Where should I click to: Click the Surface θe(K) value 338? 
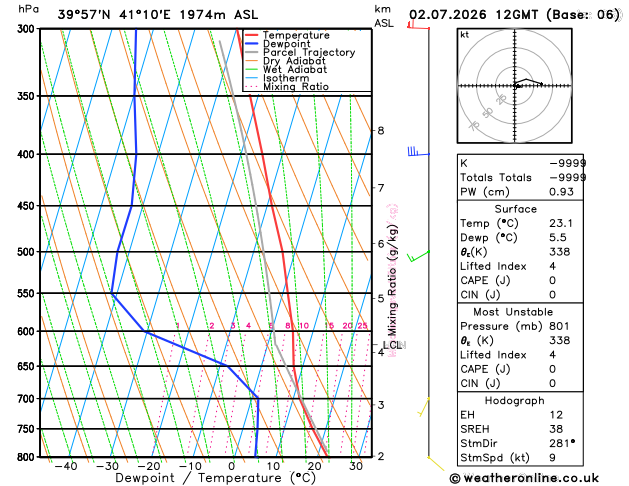click(559, 252)
